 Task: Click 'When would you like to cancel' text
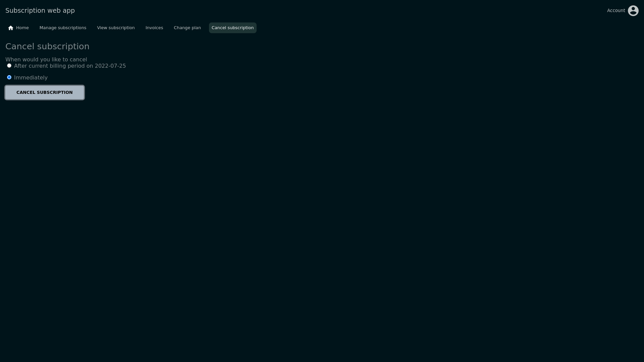(46, 60)
